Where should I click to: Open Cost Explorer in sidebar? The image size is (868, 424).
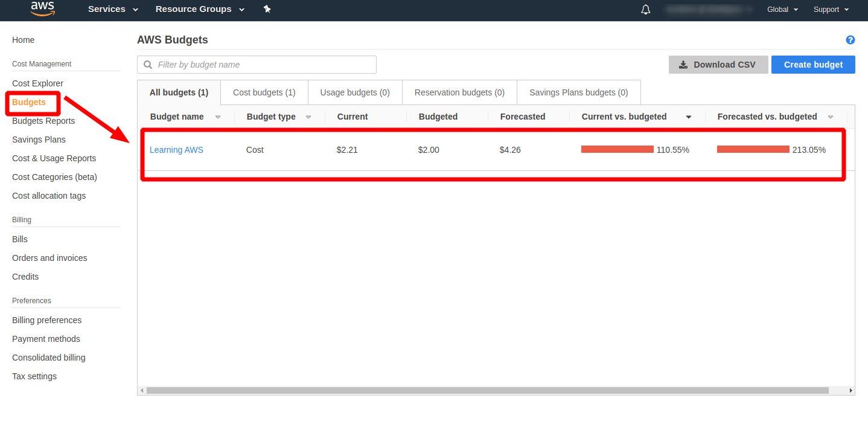click(37, 83)
